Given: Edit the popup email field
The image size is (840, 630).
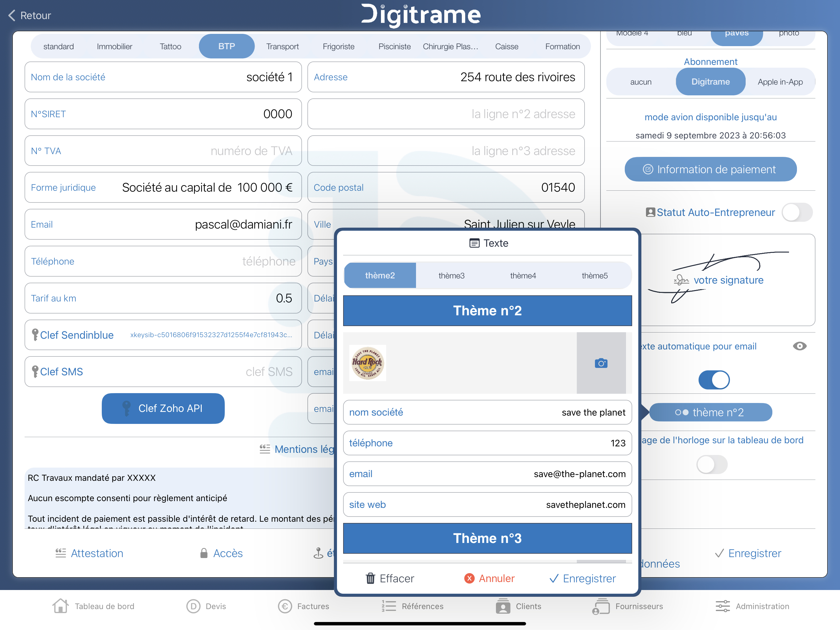Looking at the screenshot, I should [x=487, y=474].
